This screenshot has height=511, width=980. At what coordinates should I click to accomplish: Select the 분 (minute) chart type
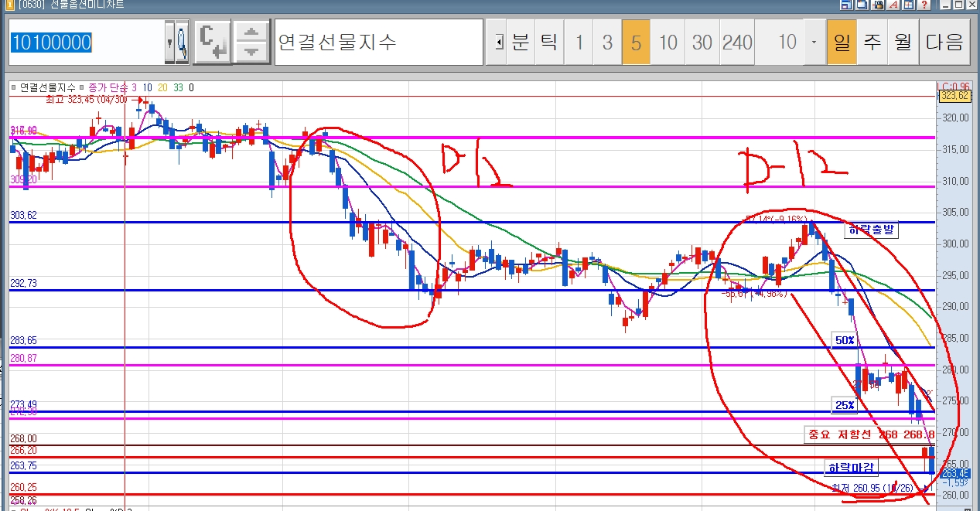click(x=521, y=42)
